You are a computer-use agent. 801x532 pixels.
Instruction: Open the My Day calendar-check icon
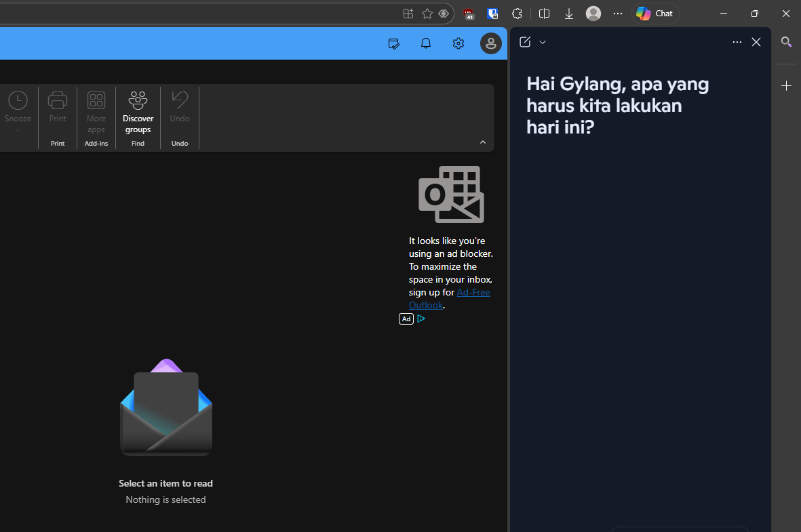[393, 43]
